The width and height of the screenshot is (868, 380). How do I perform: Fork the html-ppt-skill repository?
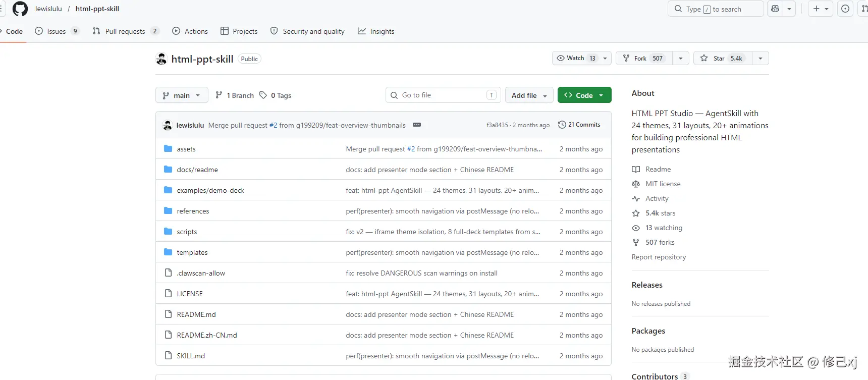644,59
